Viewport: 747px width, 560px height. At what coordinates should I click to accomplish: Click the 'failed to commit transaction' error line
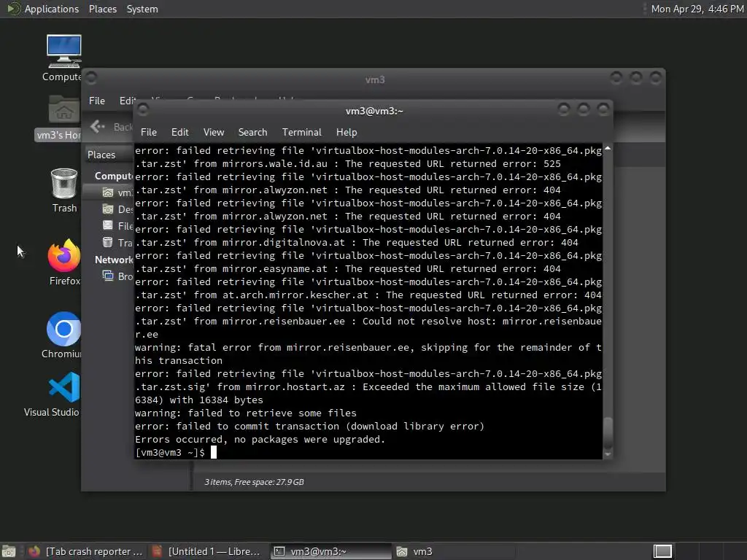309,426
